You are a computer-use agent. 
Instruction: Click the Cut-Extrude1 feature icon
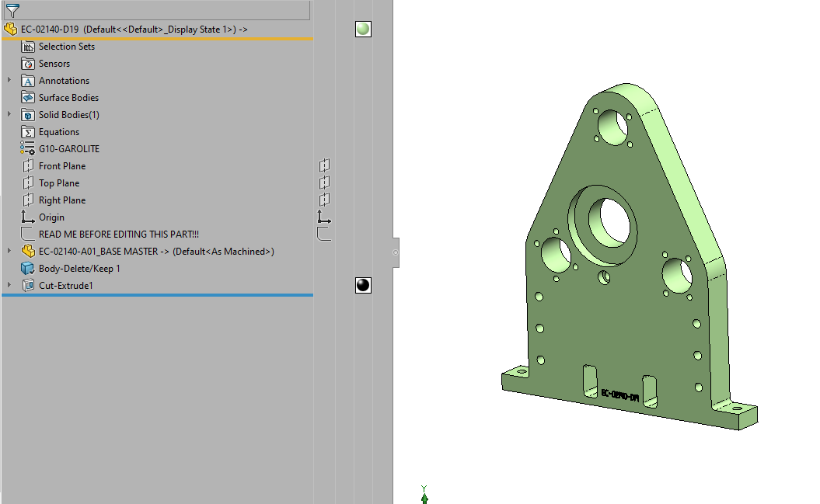point(28,286)
